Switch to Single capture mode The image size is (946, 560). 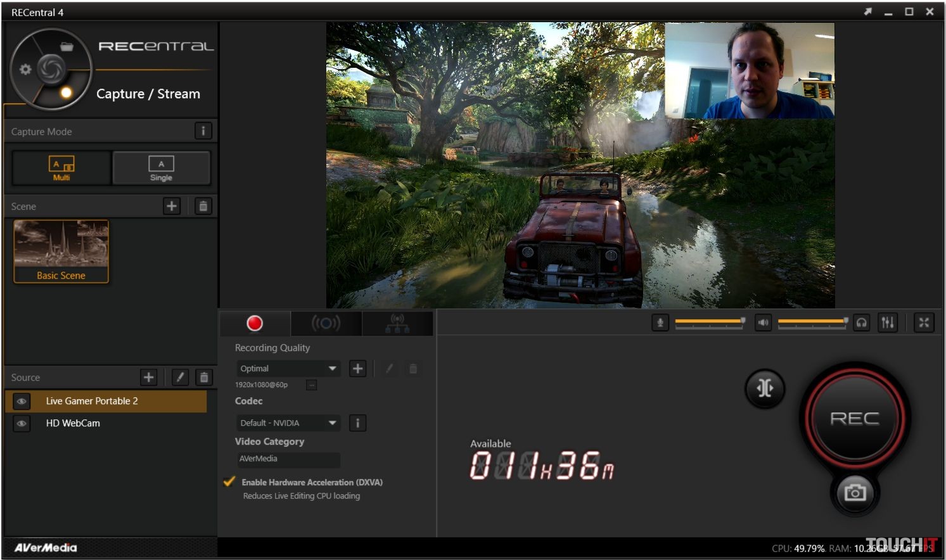click(x=161, y=168)
